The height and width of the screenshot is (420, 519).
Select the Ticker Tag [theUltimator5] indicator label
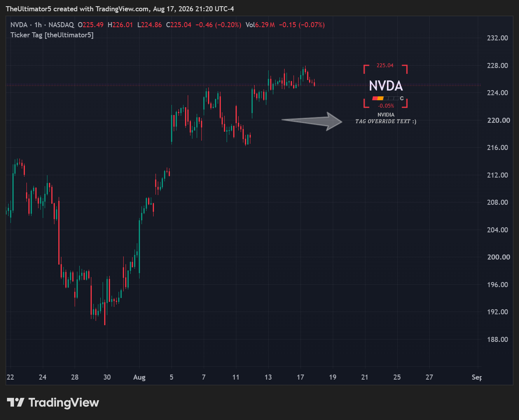click(x=52, y=35)
